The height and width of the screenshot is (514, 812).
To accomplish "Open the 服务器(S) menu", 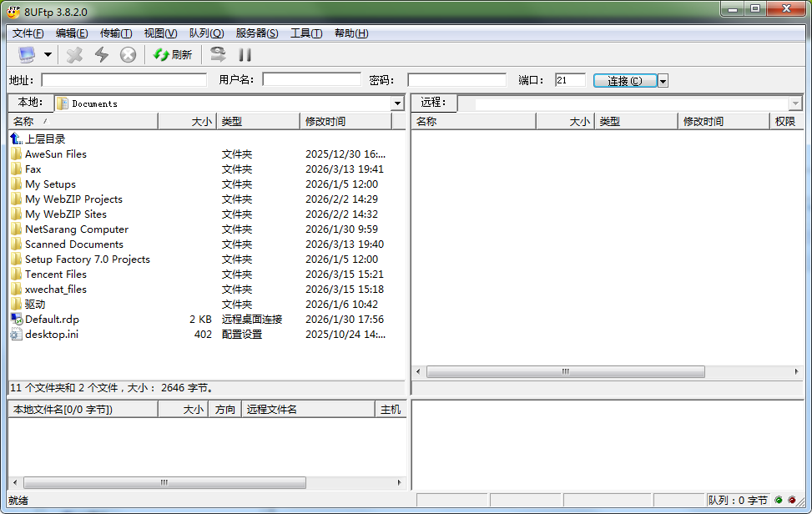I will pyautogui.click(x=257, y=33).
